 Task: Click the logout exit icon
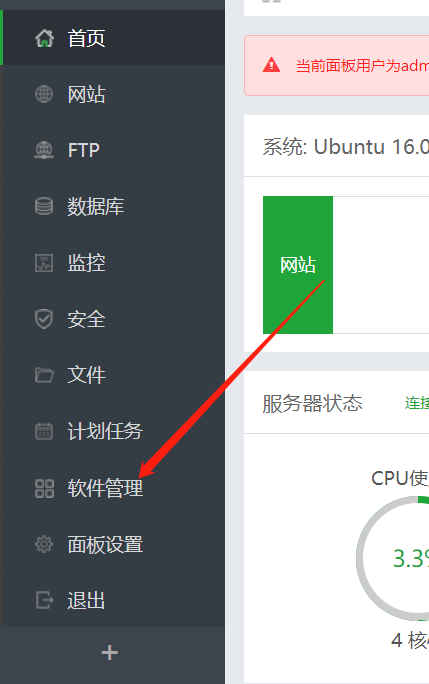(x=44, y=600)
